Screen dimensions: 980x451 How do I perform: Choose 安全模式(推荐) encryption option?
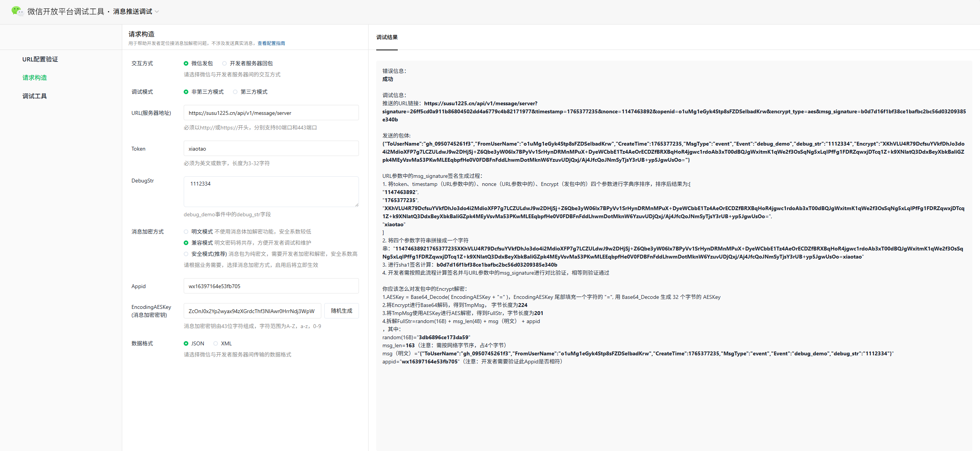pos(186,254)
